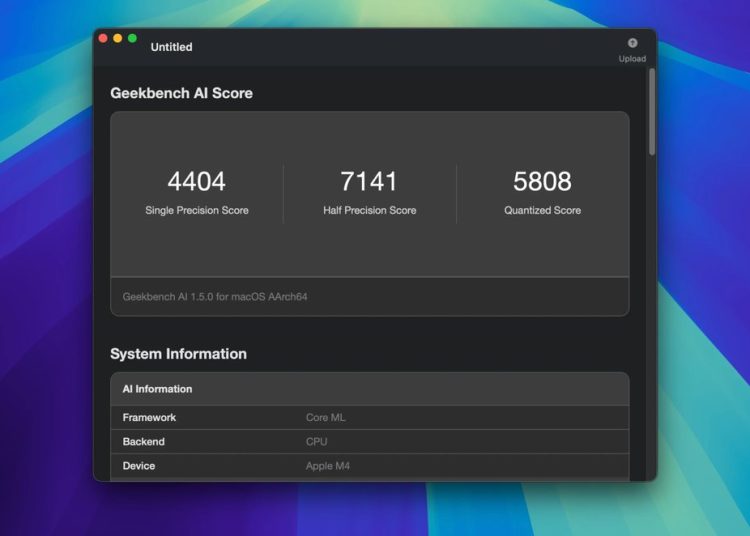Click the CPU backend value
The height and width of the screenshot is (536, 750).
[316, 441]
